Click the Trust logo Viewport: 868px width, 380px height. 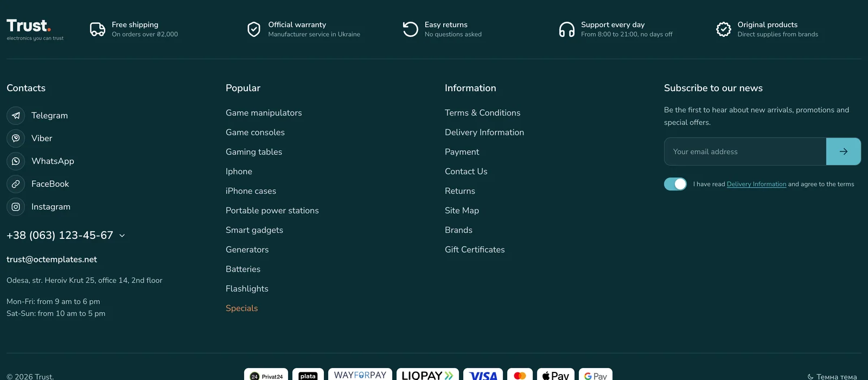tap(35, 29)
